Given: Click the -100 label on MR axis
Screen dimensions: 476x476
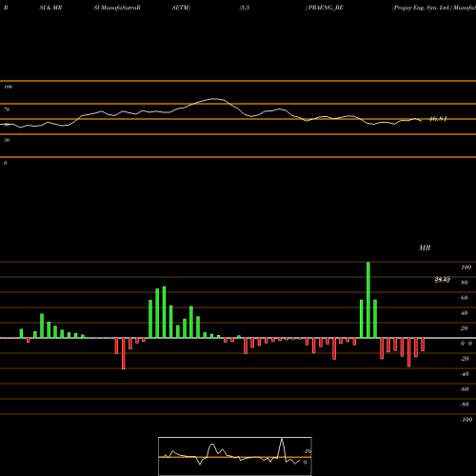Looking at the screenshot, I should [466, 420].
